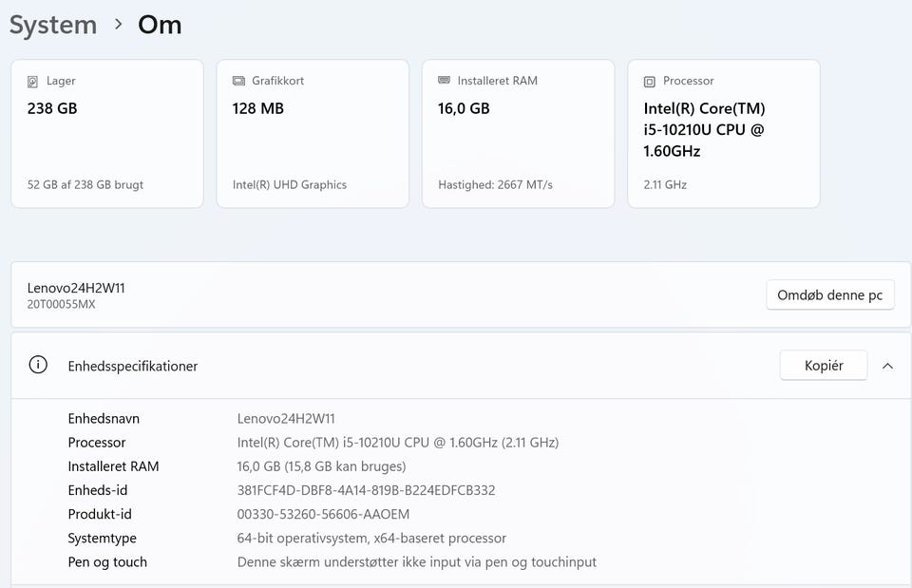
Task: Click the i5-10210U processor name in the top card
Action: [x=704, y=130]
